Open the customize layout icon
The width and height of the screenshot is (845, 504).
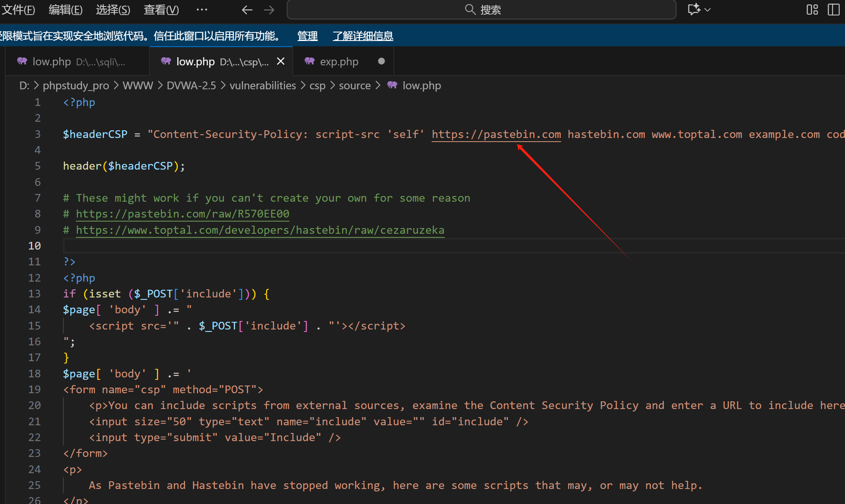(x=812, y=9)
